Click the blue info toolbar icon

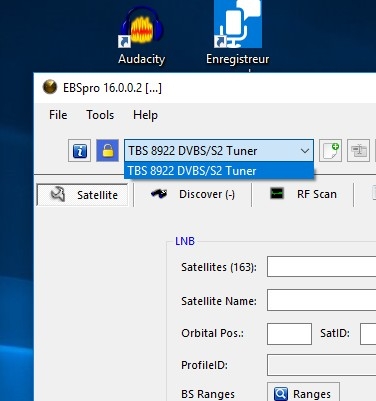(x=80, y=151)
